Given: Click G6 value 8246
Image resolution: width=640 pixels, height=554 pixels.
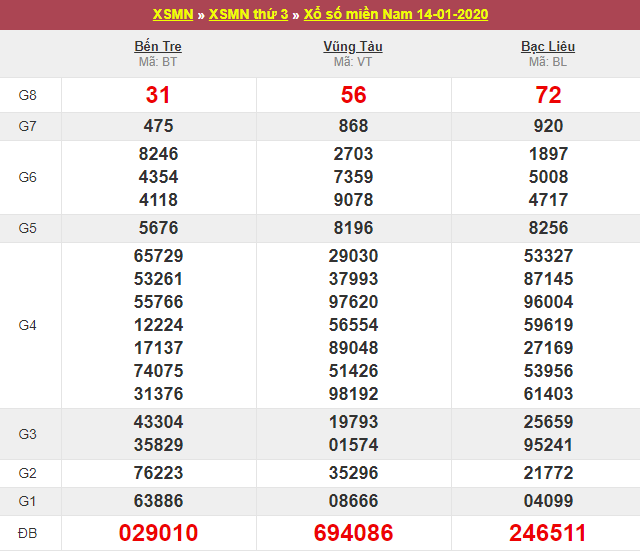Looking at the screenshot, I should [158, 154].
